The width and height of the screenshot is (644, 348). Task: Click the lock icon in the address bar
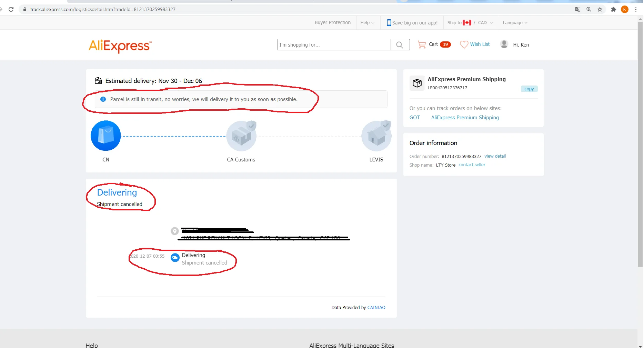tap(25, 9)
